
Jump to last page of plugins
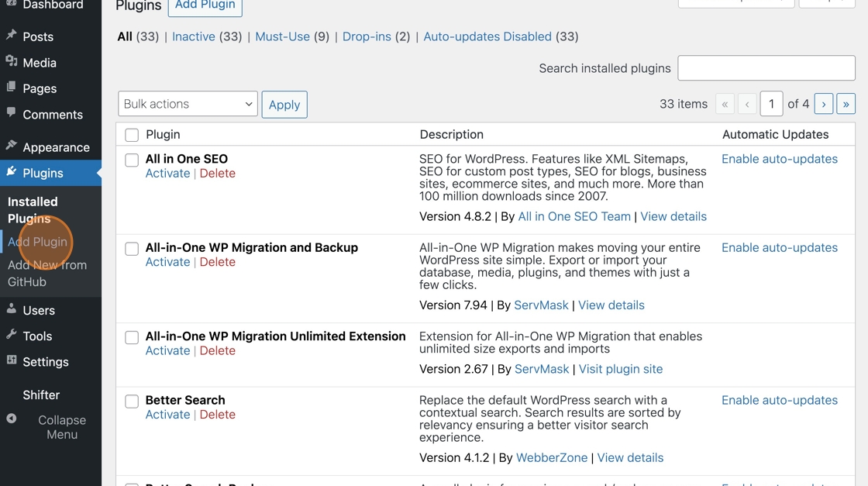click(846, 104)
